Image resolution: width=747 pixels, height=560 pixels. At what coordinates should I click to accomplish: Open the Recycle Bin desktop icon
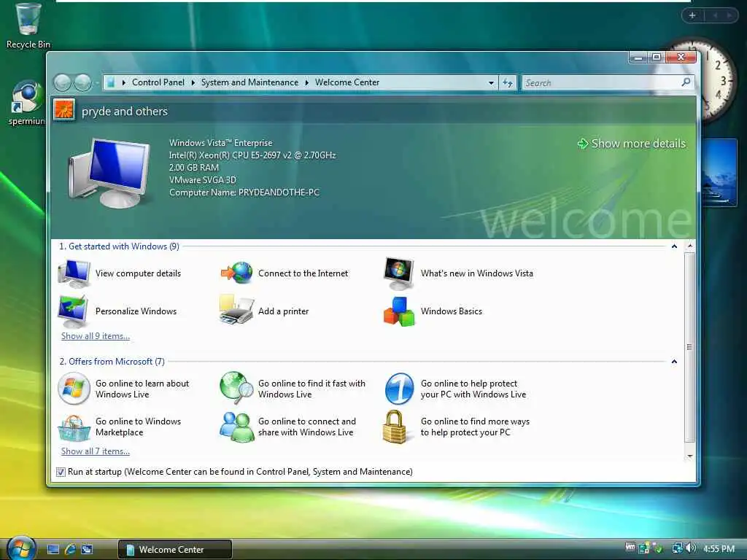(x=28, y=26)
